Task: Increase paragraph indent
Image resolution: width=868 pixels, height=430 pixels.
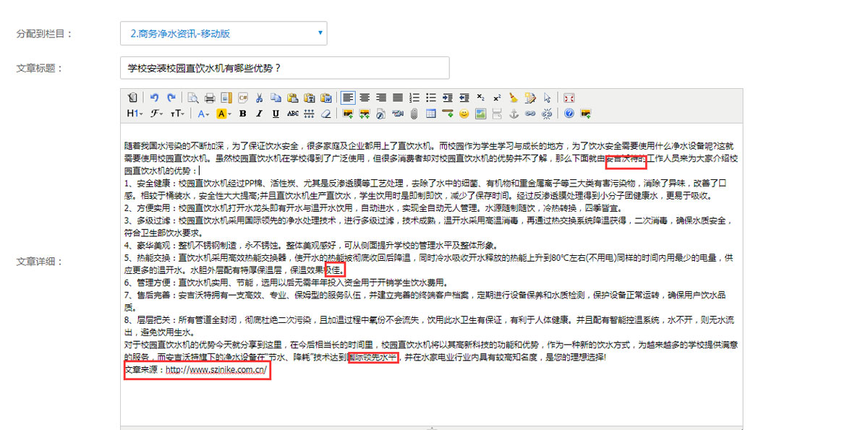Action: pyautogui.click(x=447, y=97)
